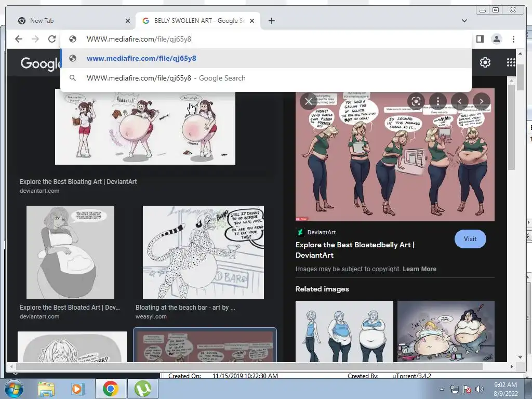Open the volume speaker tray icon

tap(480, 389)
